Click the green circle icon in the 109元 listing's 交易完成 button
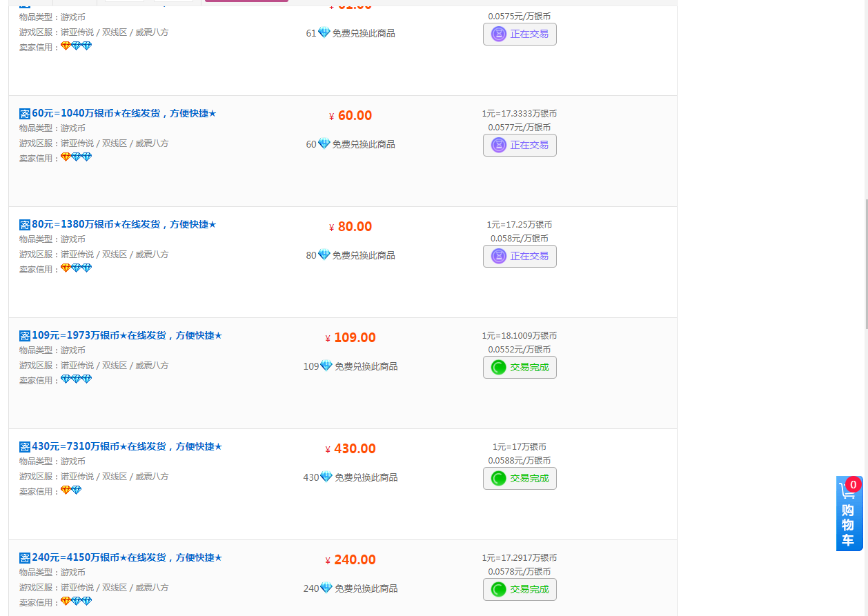 tap(497, 367)
